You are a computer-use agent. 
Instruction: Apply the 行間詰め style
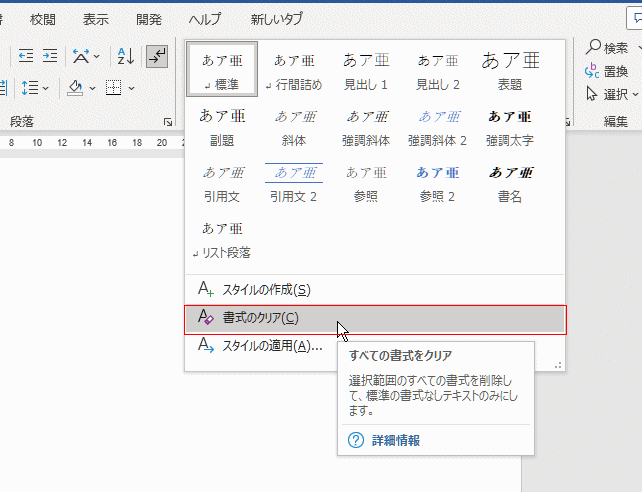click(294, 69)
